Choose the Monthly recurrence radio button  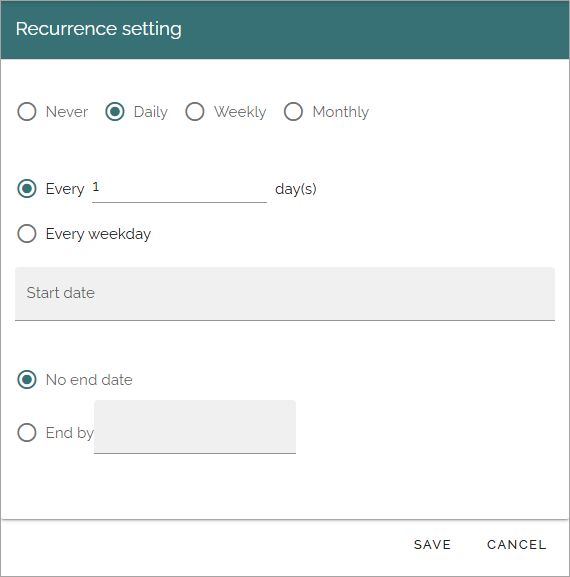(x=293, y=111)
